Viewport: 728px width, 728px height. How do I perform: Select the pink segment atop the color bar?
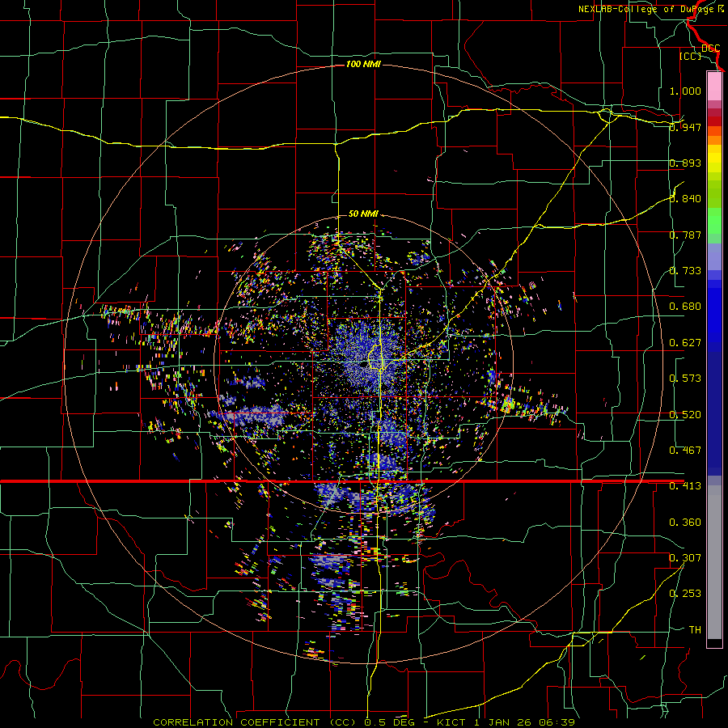(714, 86)
